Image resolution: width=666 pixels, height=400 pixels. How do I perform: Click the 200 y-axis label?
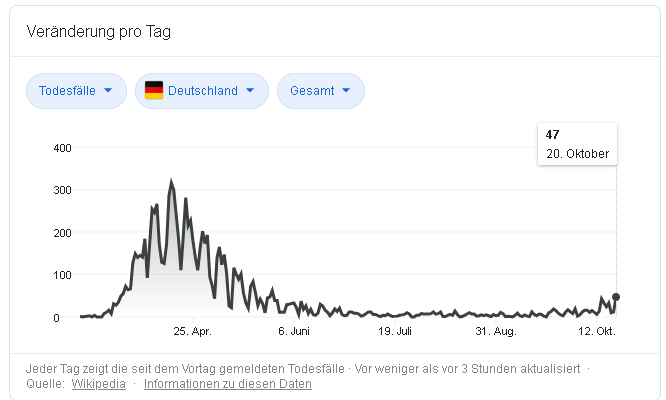pyautogui.click(x=62, y=233)
